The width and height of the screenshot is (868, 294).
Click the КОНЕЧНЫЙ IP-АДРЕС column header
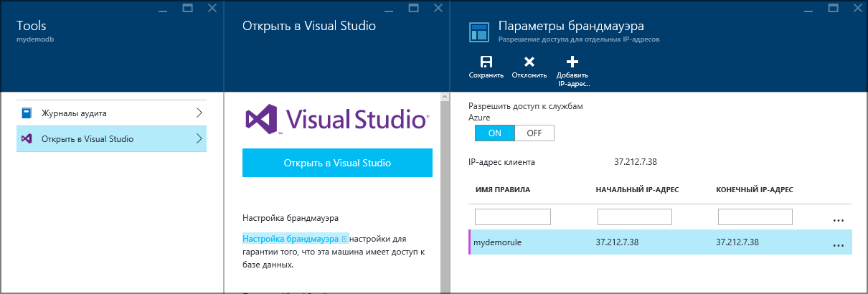[x=754, y=190]
